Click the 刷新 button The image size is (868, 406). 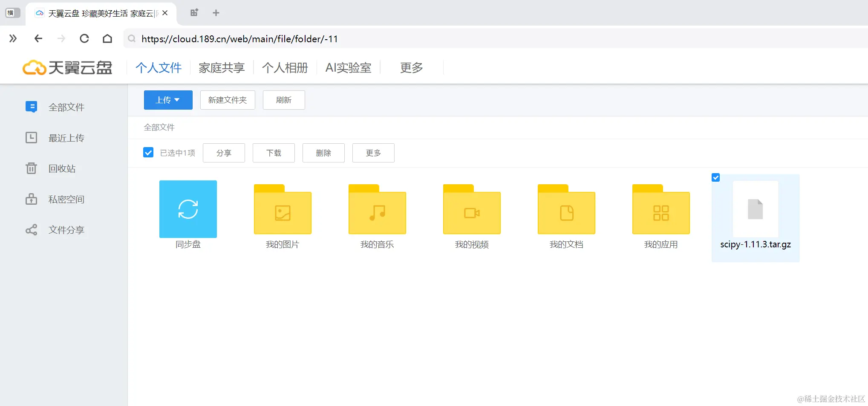tap(284, 100)
